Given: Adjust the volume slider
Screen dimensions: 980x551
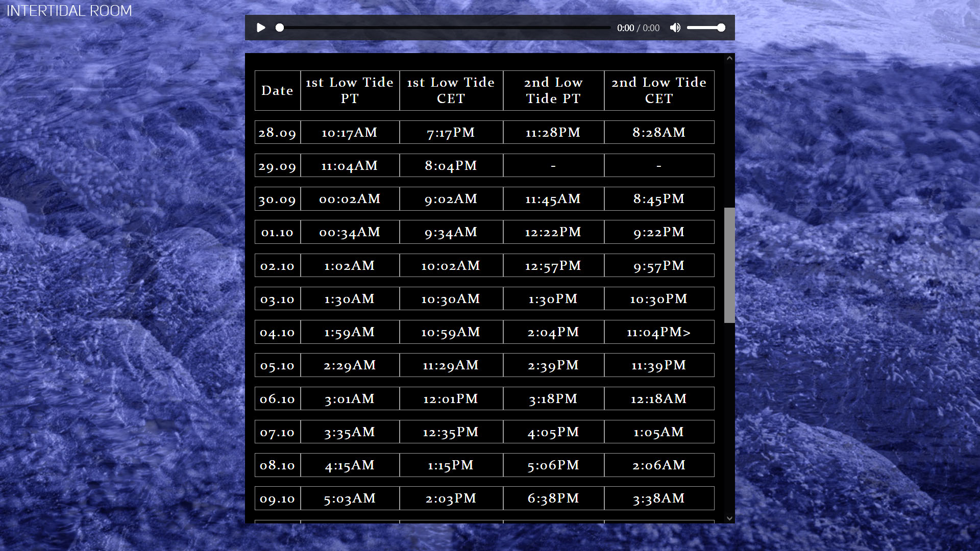Looking at the screenshot, I should coord(705,28).
